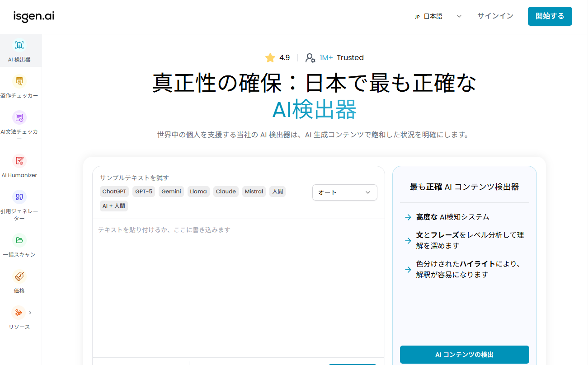588x365 pixels.
Task: Click into the text paste input area
Action: (239, 288)
